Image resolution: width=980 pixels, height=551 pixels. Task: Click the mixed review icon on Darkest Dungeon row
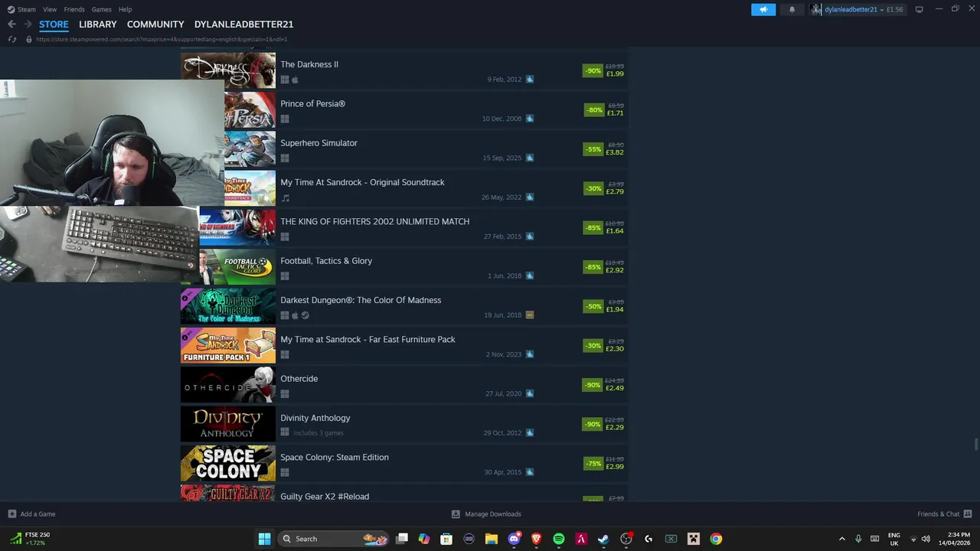529,315
